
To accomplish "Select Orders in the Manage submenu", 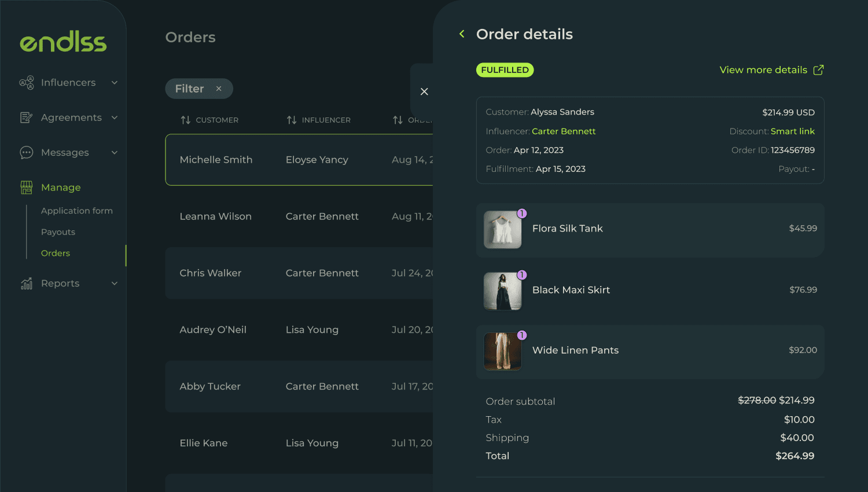I will pos(56,253).
